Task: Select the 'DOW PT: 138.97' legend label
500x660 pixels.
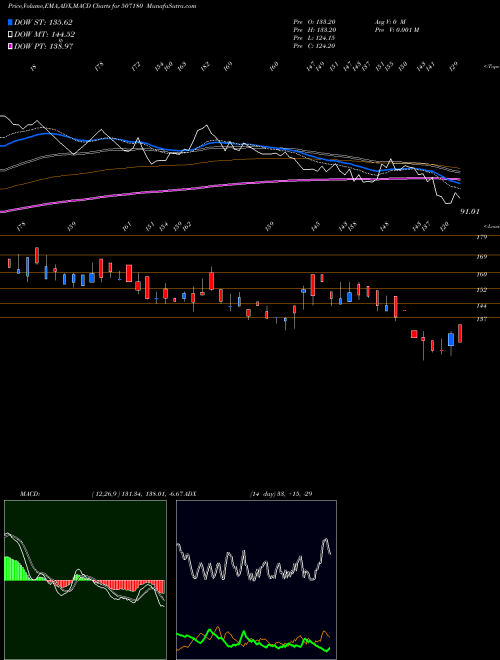Action: (44, 46)
